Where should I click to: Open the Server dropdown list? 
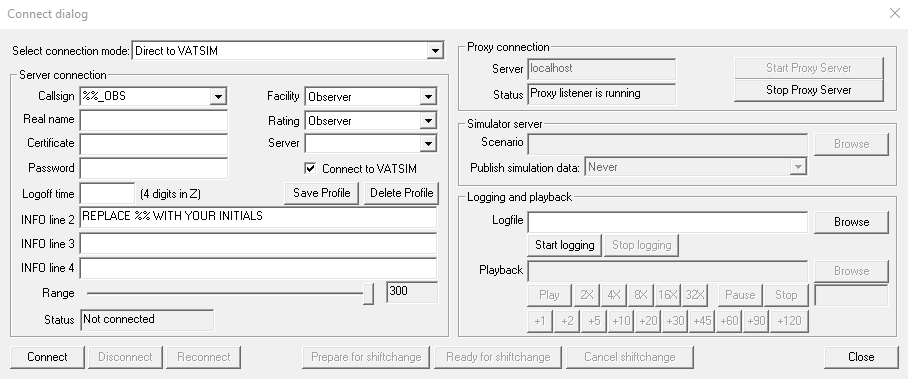coord(428,143)
